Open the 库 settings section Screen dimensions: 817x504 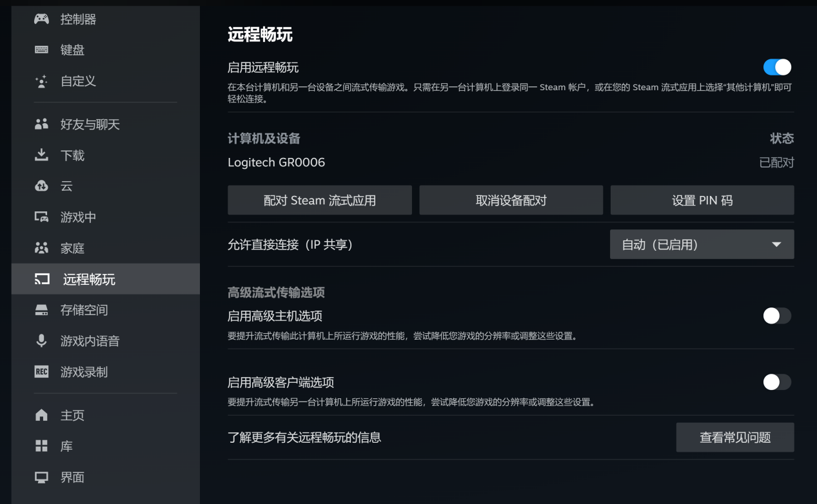click(106, 446)
